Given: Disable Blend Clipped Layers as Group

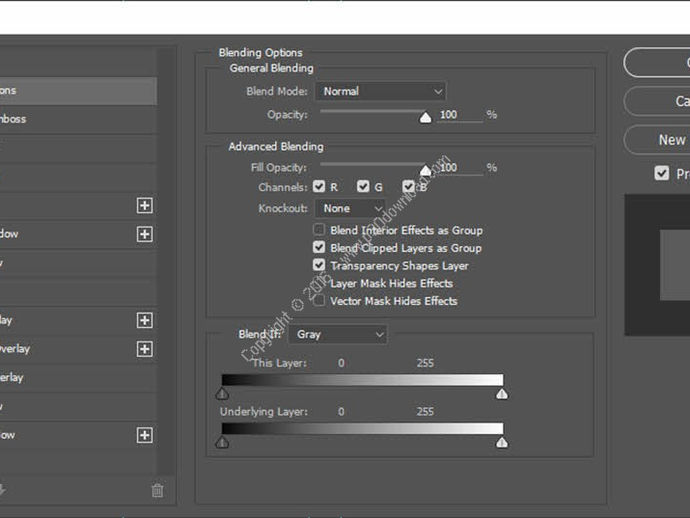Looking at the screenshot, I should pyautogui.click(x=319, y=247).
